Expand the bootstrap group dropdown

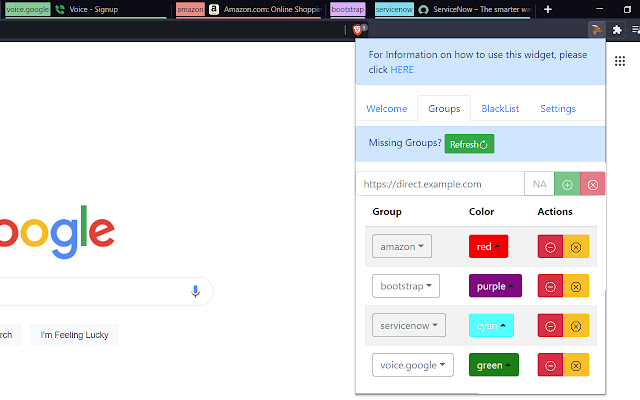tap(406, 286)
